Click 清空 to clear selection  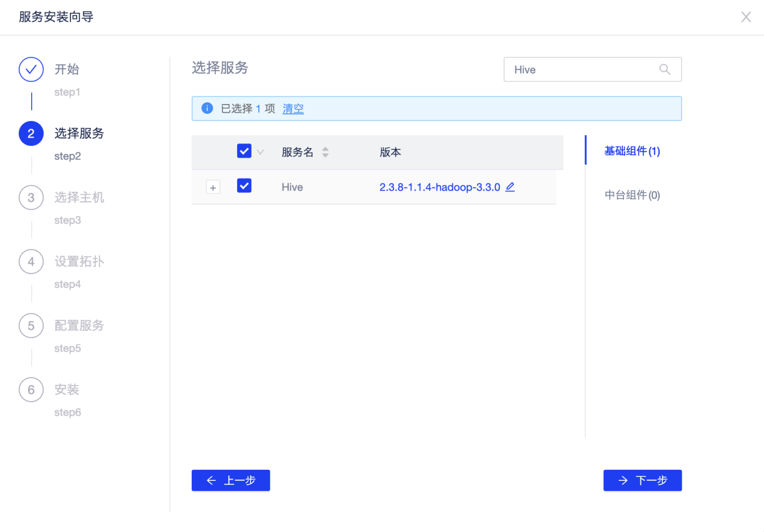[x=293, y=109]
